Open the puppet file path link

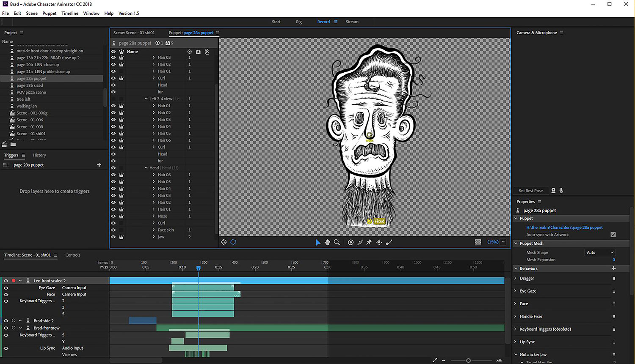pyautogui.click(x=564, y=227)
